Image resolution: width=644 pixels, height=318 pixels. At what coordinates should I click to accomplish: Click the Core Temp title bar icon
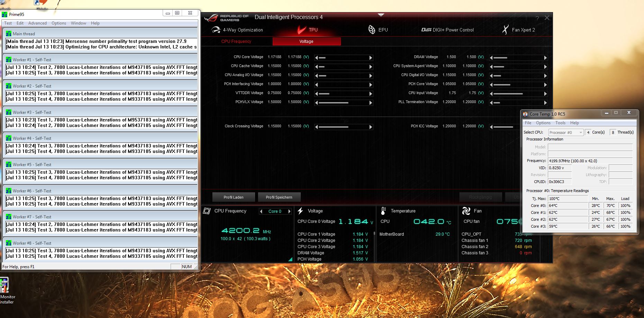coord(525,114)
